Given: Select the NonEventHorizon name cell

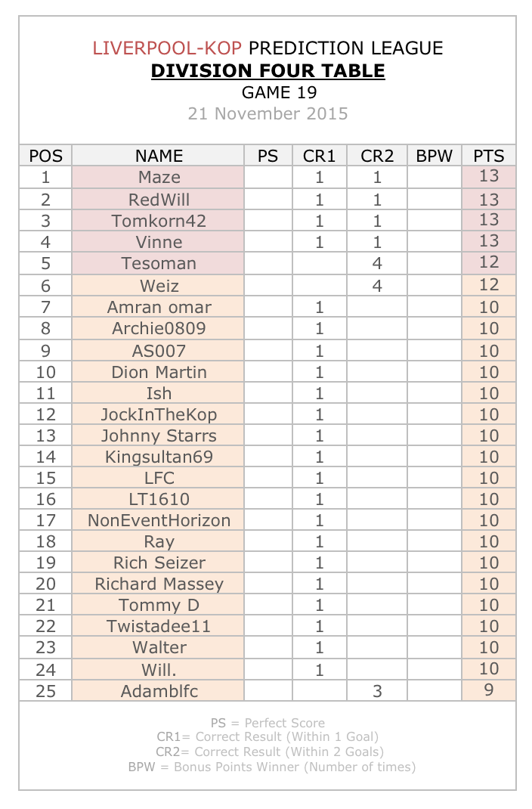Looking at the screenshot, I should click(x=159, y=521).
